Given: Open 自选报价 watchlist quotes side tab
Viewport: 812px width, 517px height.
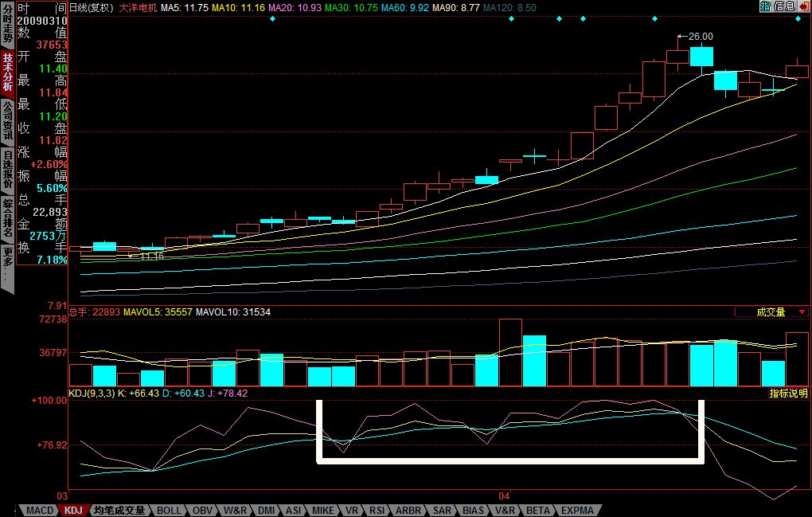Looking at the screenshot, I should [7, 169].
